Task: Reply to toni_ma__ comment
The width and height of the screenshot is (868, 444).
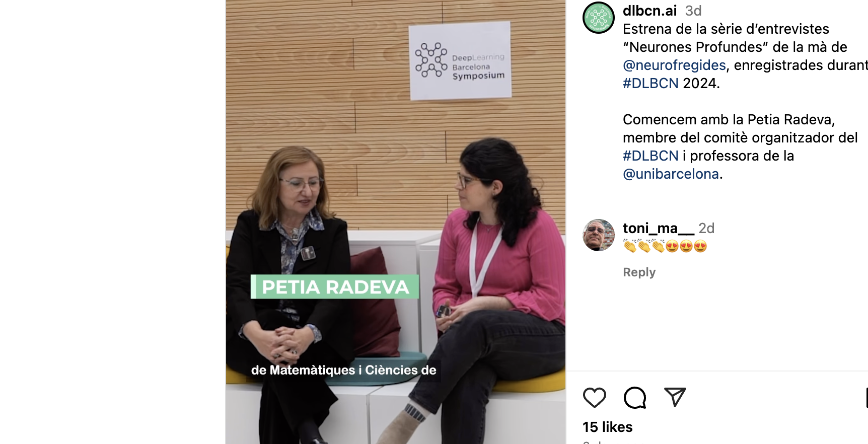Action: (639, 272)
